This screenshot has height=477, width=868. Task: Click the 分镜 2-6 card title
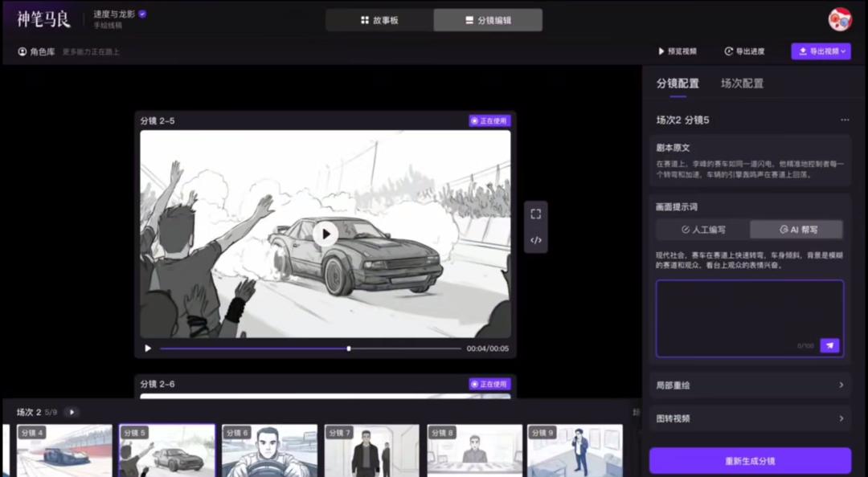tap(158, 384)
